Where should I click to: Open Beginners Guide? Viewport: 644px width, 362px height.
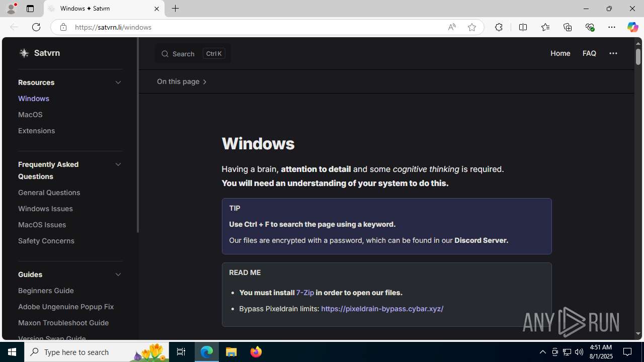(46, 291)
